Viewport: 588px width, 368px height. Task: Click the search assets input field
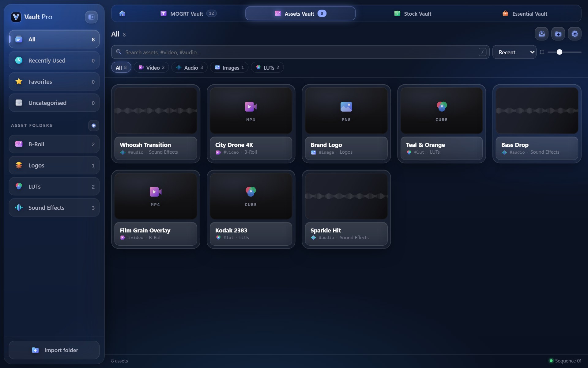(x=300, y=52)
